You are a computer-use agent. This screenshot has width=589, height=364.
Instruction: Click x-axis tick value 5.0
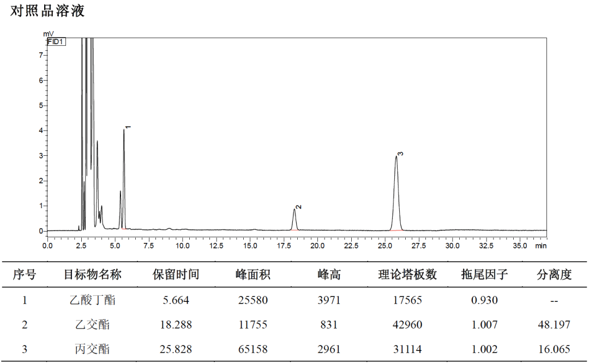(x=115, y=246)
